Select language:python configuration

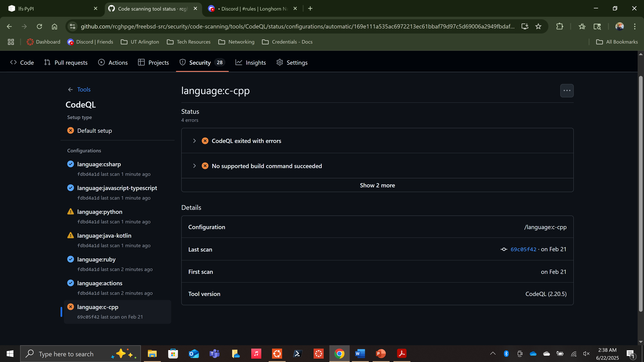point(99,212)
